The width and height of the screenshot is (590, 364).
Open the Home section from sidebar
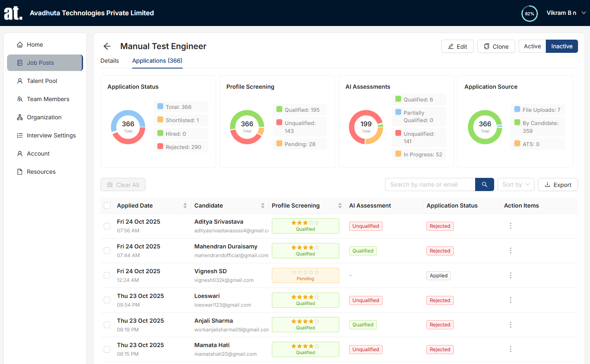(35, 44)
